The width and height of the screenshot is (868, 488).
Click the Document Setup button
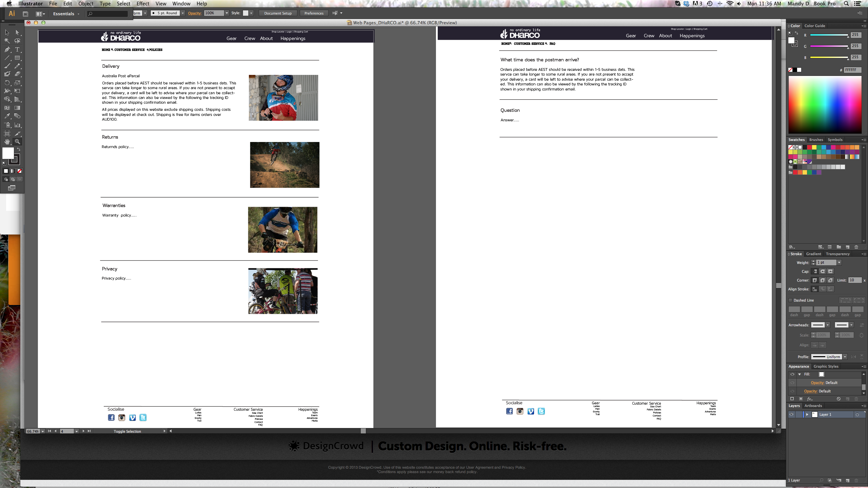pyautogui.click(x=278, y=13)
